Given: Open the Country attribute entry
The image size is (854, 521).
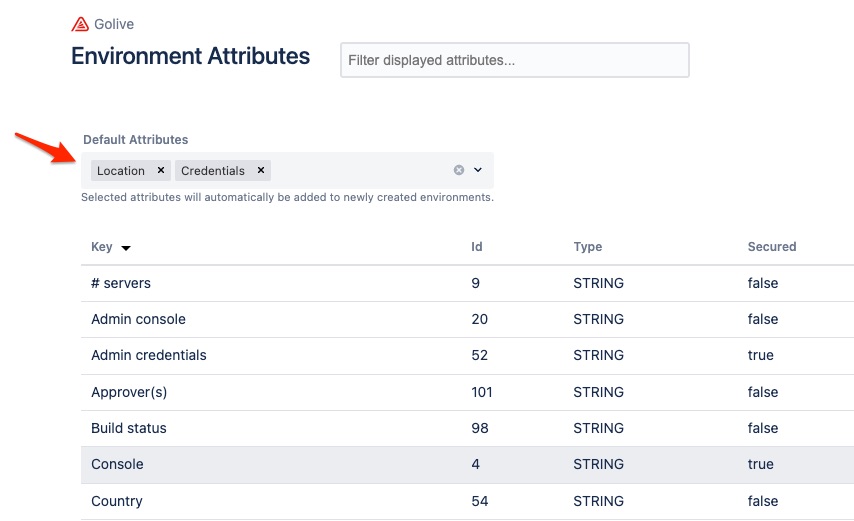Looking at the screenshot, I should (x=117, y=501).
